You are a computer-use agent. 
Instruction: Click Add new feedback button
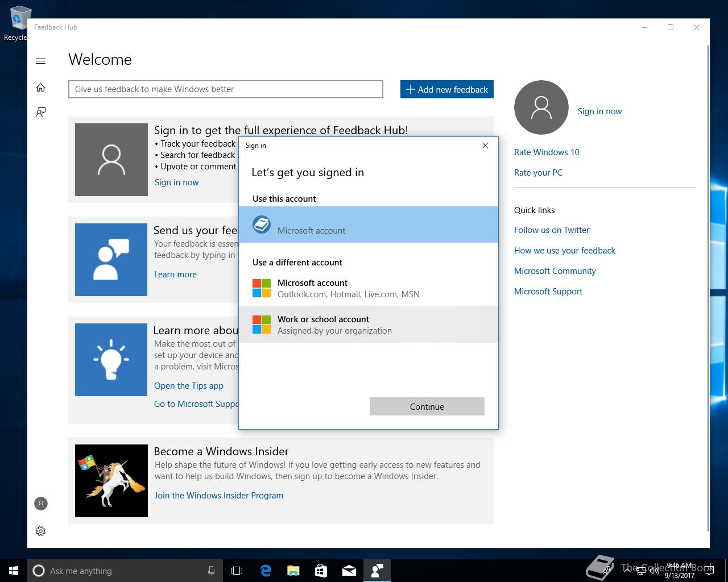(x=447, y=89)
